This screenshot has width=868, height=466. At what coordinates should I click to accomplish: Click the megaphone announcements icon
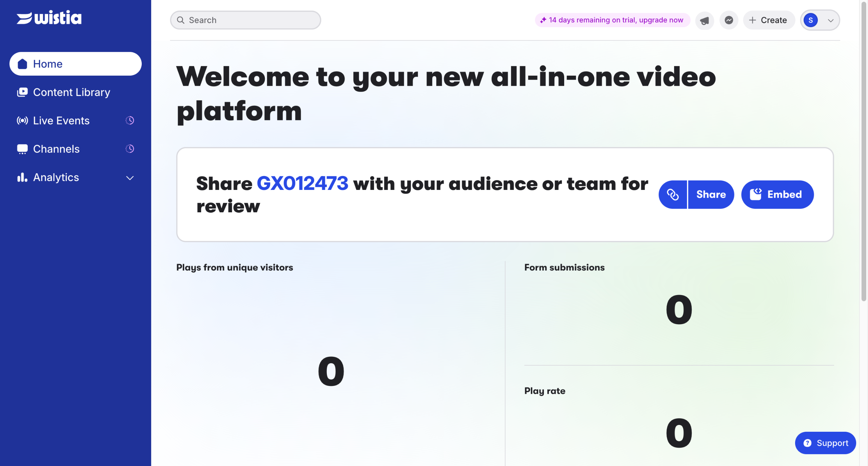pos(704,20)
